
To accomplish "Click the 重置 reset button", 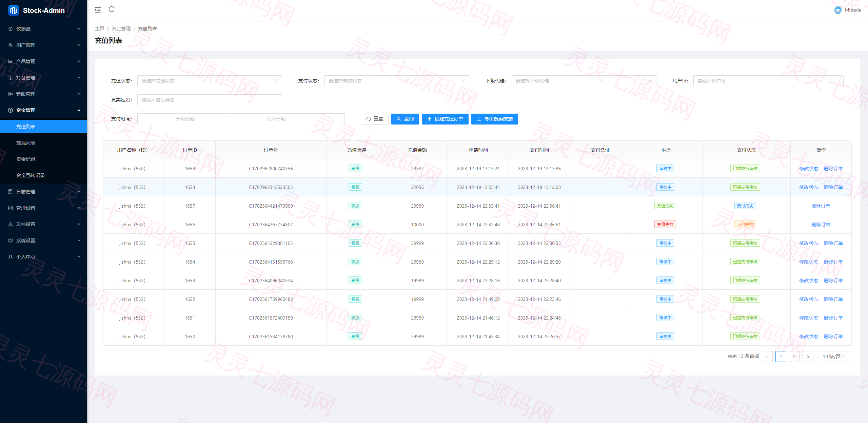I will pos(375,119).
